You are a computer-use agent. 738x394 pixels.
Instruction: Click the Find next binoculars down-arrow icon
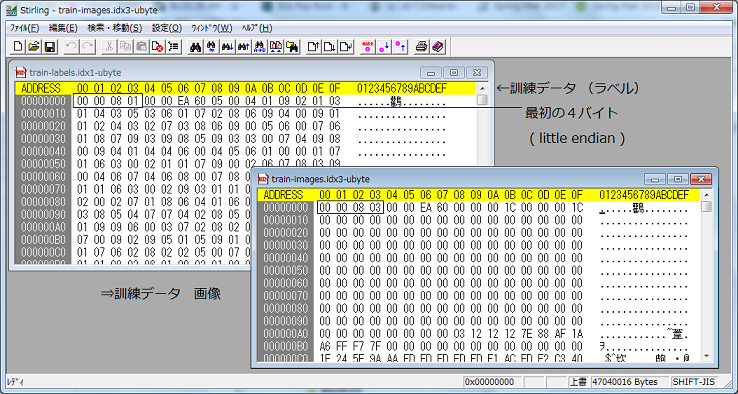227,47
